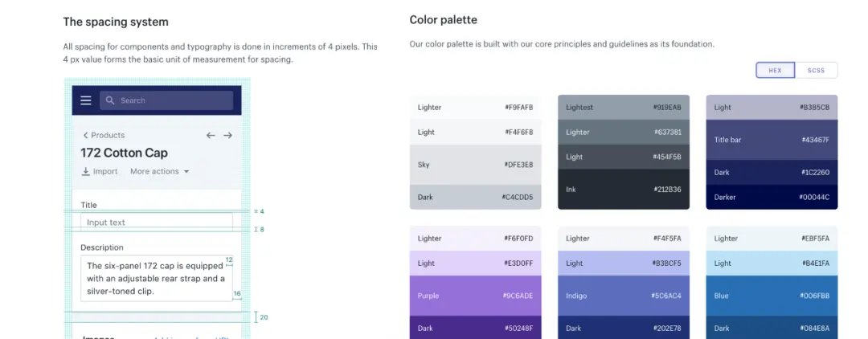The height and width of the screenshot is (339, 868).
Task: Click the back arrow beside Products
Action: click(85, 136)
